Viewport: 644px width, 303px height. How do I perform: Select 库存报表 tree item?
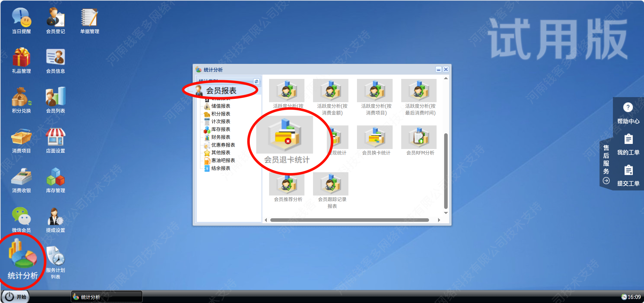tap(221, 129)
